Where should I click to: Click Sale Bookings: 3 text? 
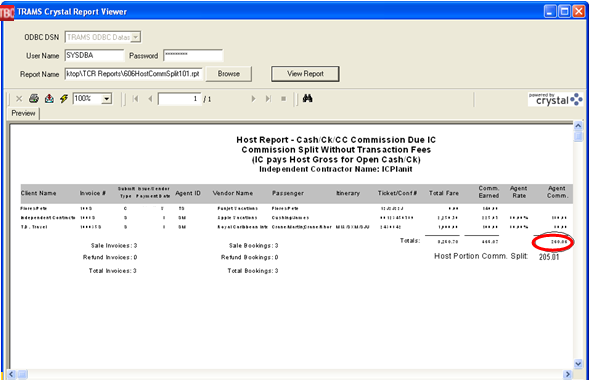254,246
